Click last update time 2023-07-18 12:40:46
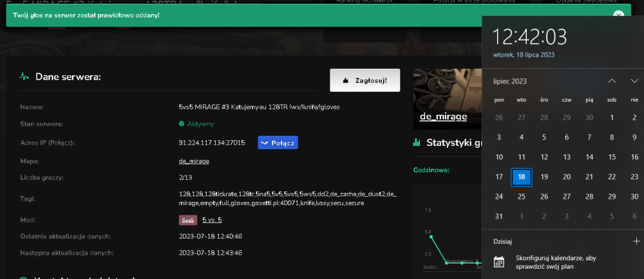644x279 pixels. point(211,237)
